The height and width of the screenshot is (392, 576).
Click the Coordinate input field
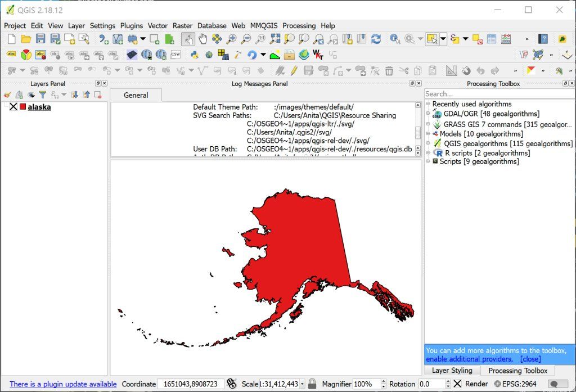point(191,384)
